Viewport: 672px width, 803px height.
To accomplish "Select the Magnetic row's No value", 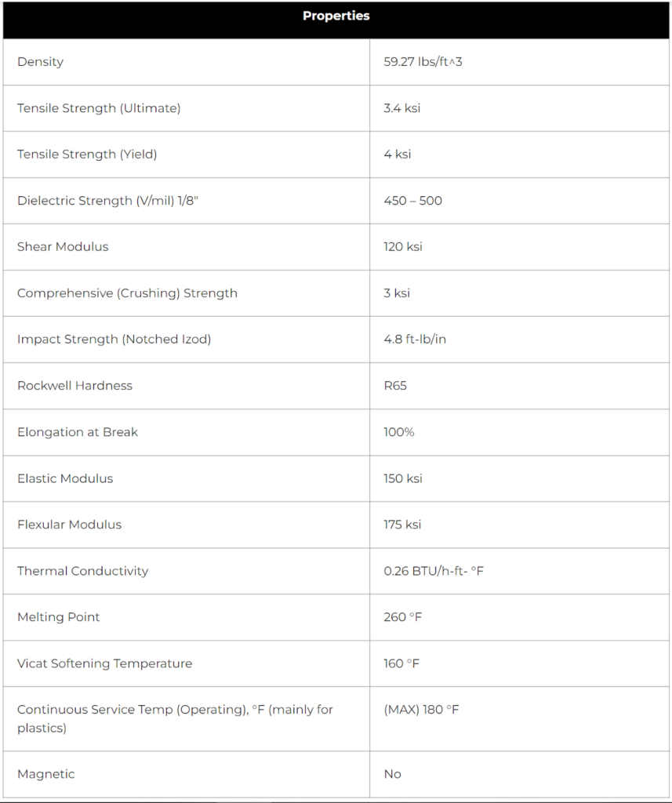I will pos(392,774).
